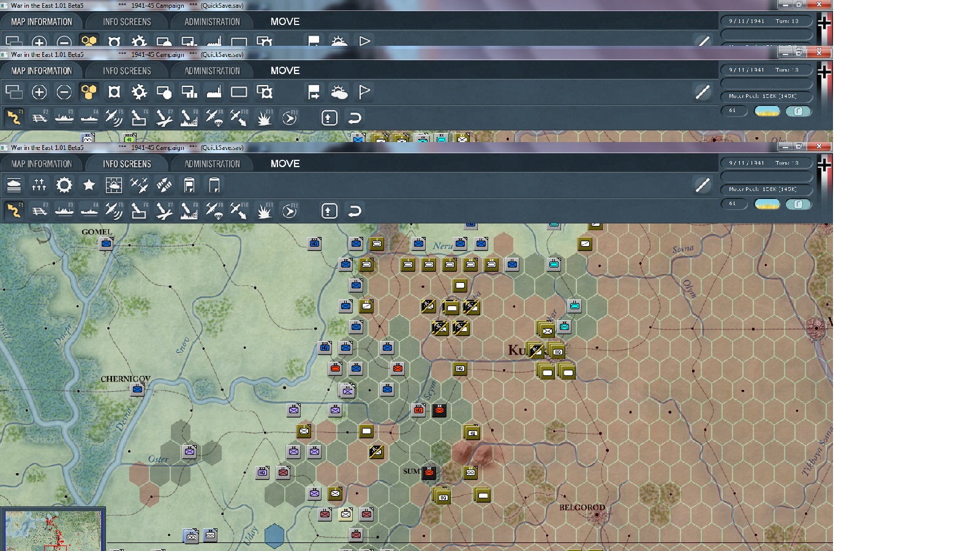Click the gear icon in middle window toolbar
This screenshot has width=980, height=551.
[139, 92]
